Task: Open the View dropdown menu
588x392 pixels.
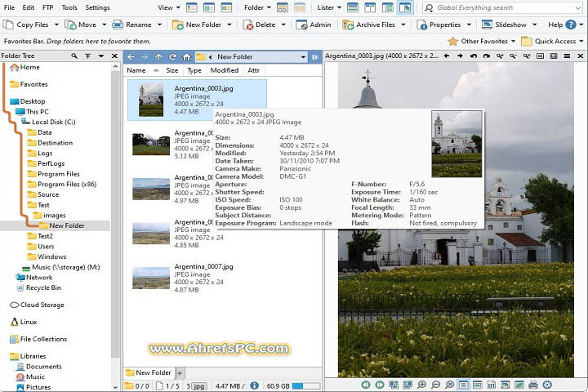Action: coord(169,7)
